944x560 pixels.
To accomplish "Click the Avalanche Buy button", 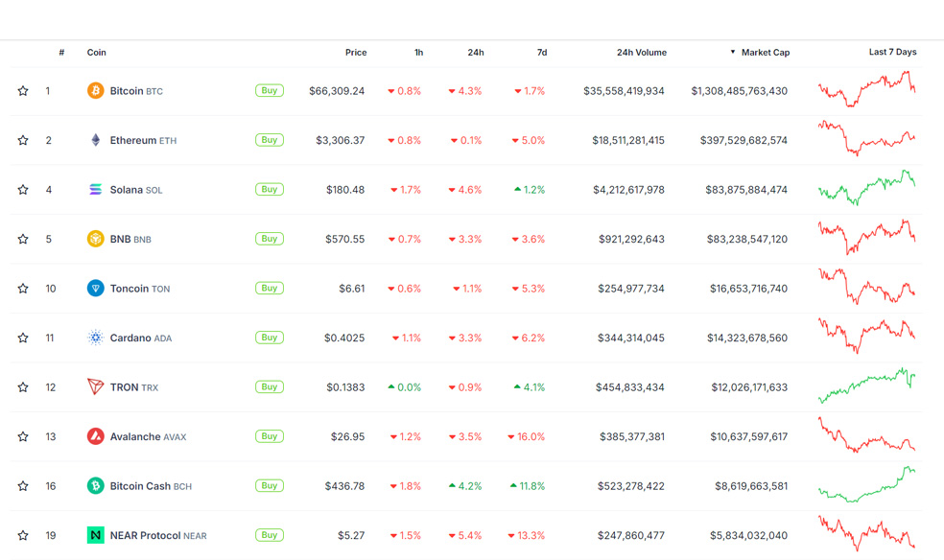I will [270, 436].
